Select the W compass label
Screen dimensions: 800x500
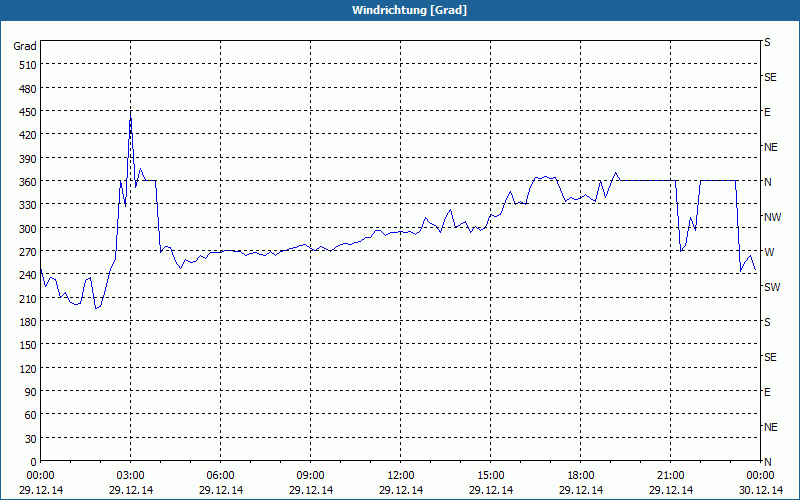tap(769, 252)
